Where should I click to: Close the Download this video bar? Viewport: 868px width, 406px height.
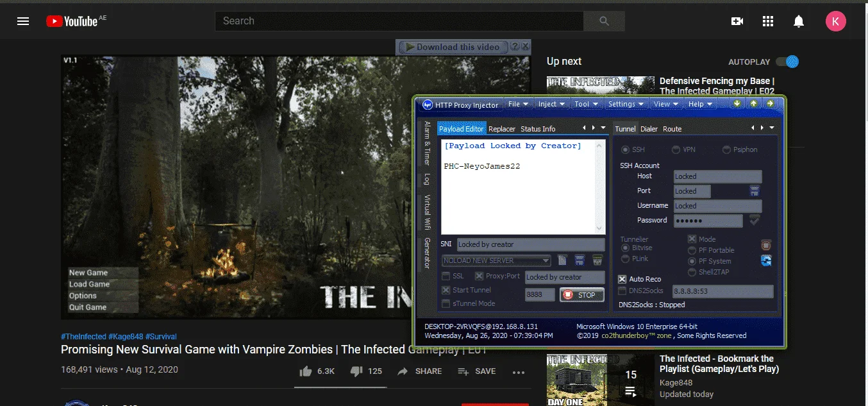526,47
